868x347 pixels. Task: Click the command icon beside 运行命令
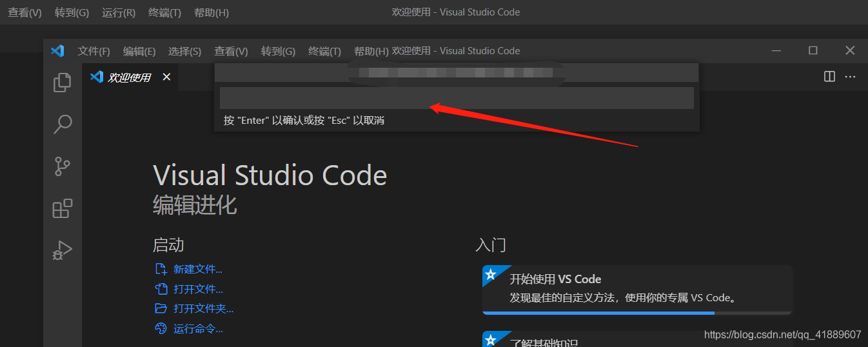click(x=161, y=328)
